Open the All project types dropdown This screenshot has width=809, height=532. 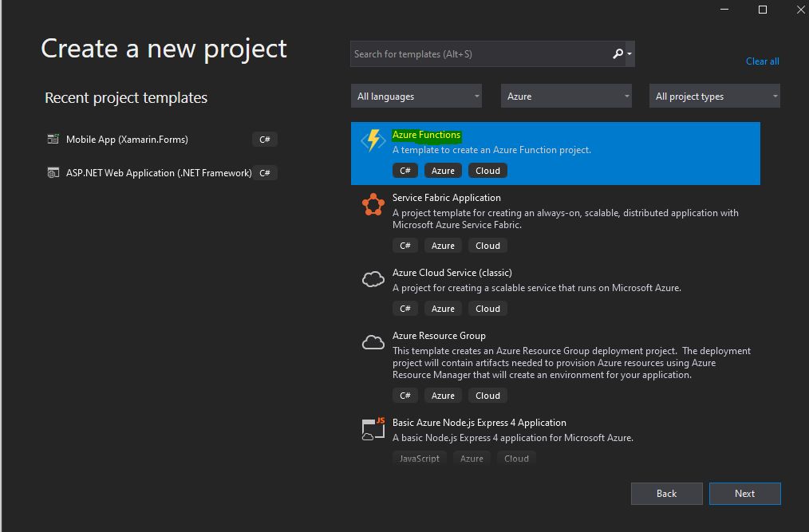[x=715, y=96]
